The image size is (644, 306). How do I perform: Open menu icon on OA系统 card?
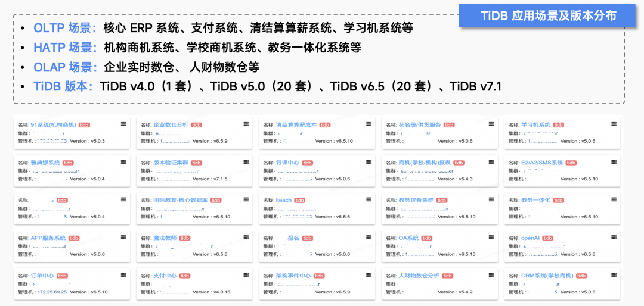[x=491, y=237]
